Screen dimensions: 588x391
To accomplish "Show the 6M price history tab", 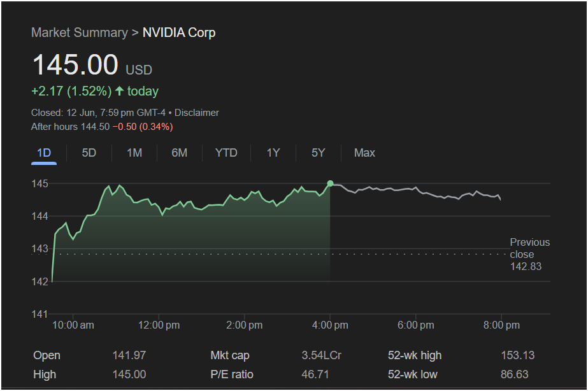I will (x=180, y=153).
